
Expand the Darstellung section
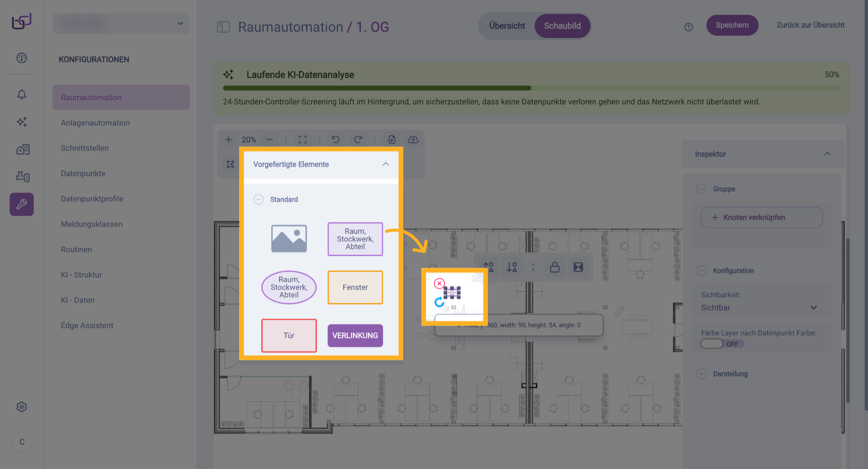[x=701, y=374]
